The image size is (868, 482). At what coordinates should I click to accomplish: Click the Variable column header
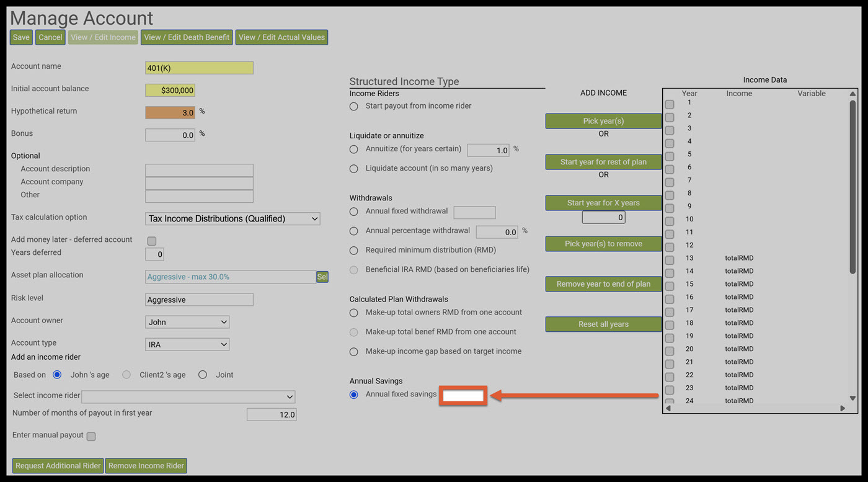812,94
